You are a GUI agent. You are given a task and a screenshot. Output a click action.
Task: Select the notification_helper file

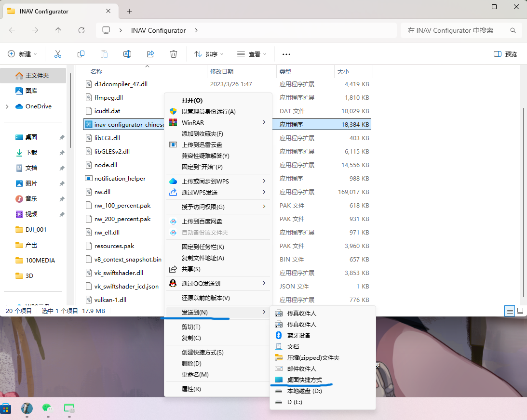click(x=120, y=179)
